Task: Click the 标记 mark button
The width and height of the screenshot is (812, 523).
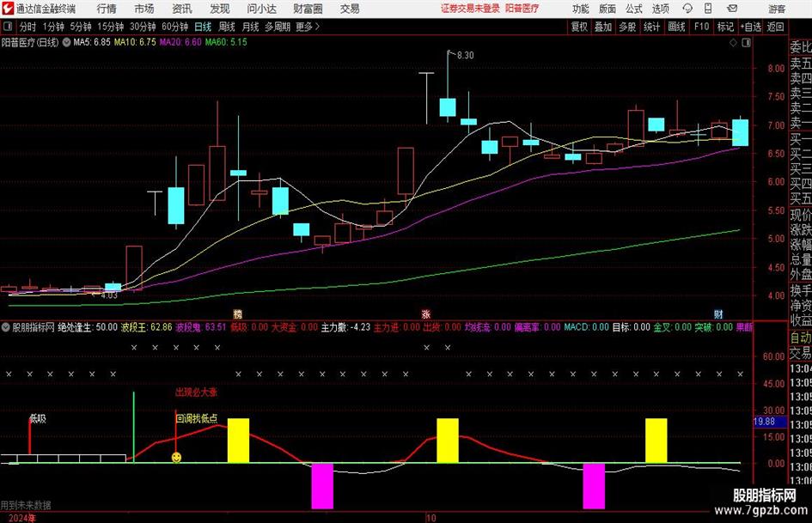Action: click(x=725, y=27)
